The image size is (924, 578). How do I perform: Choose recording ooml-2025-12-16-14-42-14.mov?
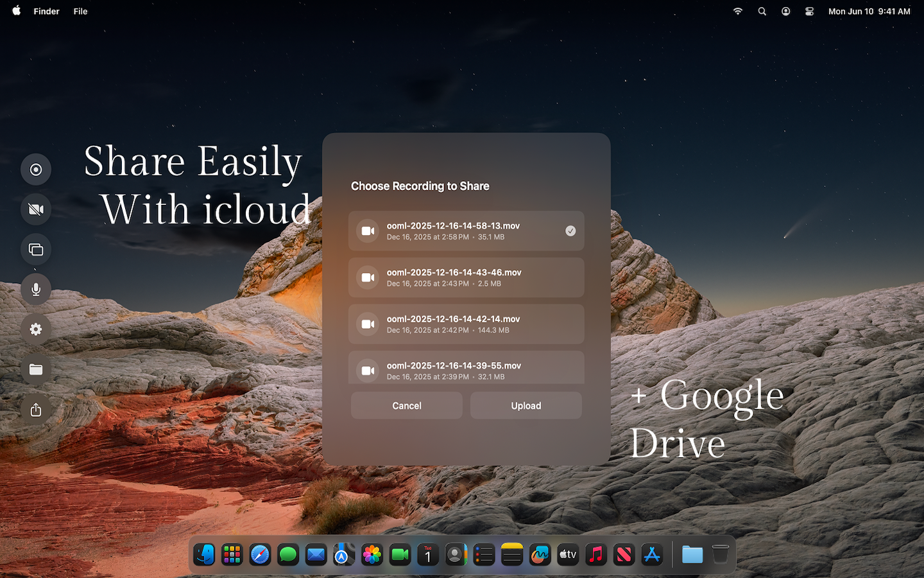(466, 324)
